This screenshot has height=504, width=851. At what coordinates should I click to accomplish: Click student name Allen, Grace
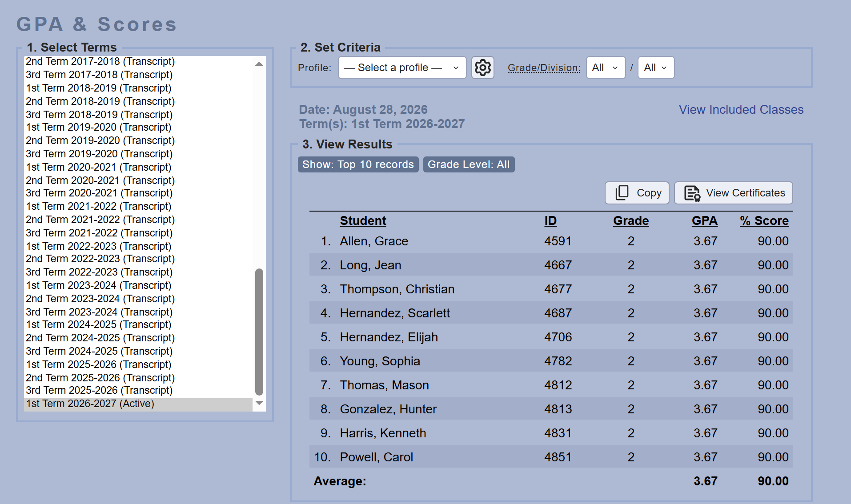pyautogui.click(x=374, y=241)
